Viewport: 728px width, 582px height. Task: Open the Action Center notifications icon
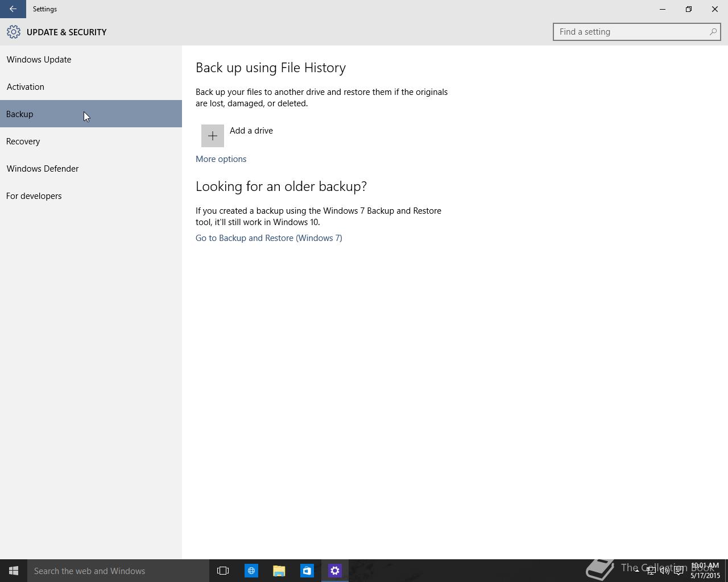click(x=679, y=571)
